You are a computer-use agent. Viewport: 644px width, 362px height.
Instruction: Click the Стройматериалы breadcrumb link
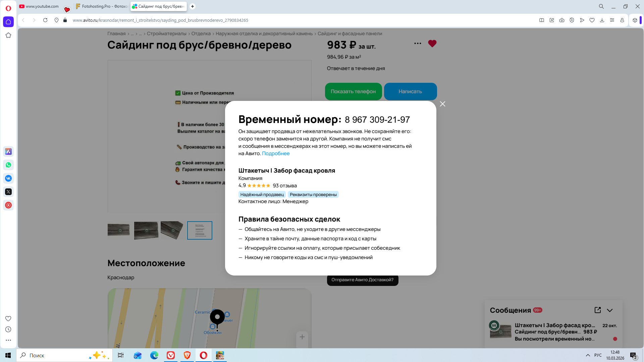(166, 34)
